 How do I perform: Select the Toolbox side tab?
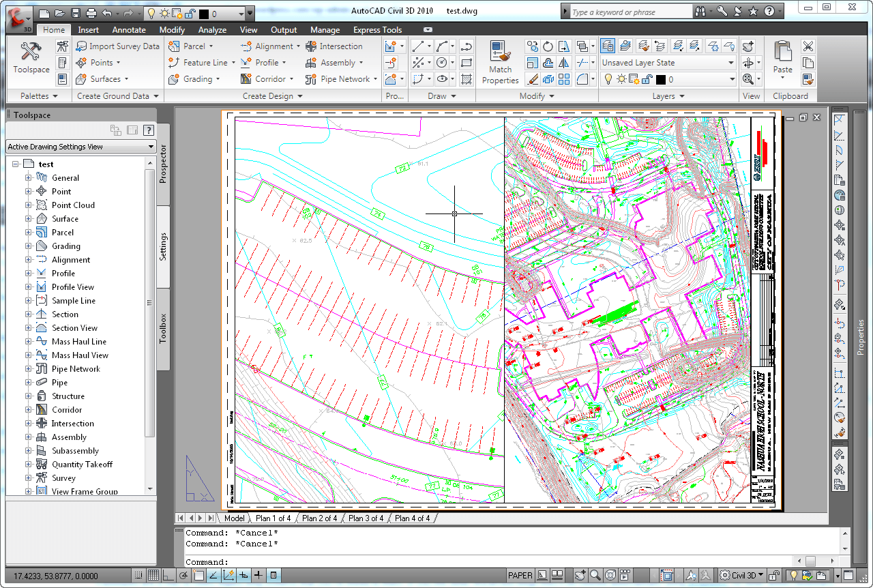(164, 328)
